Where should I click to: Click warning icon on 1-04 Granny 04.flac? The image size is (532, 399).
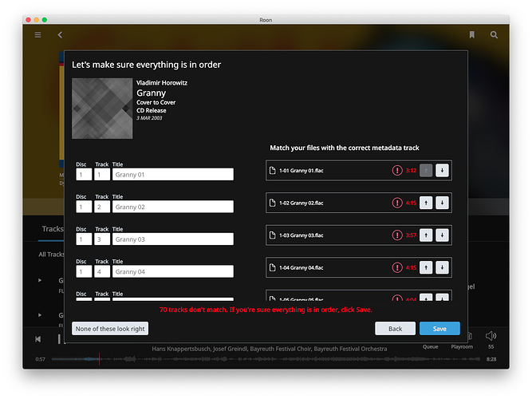[397, 267]
